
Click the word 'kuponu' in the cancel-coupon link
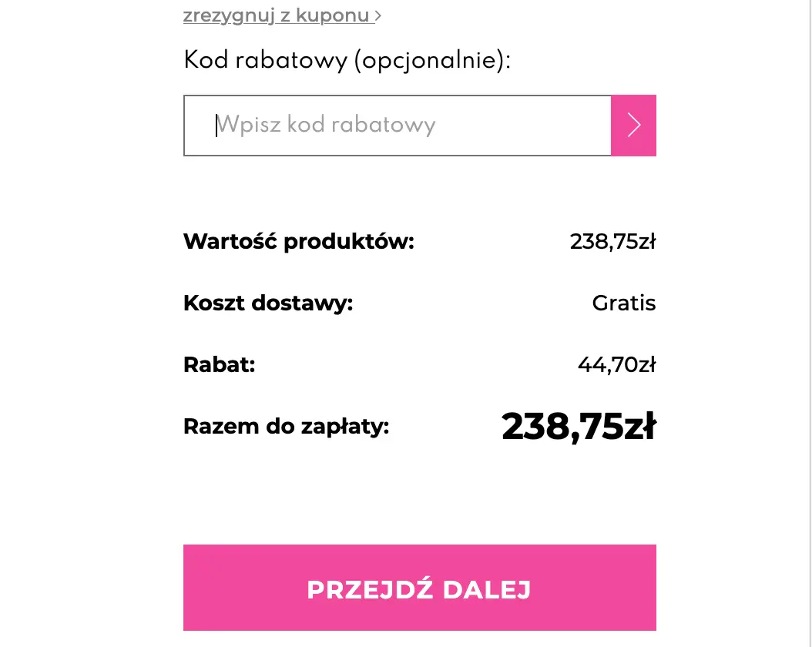coord(333,15)
